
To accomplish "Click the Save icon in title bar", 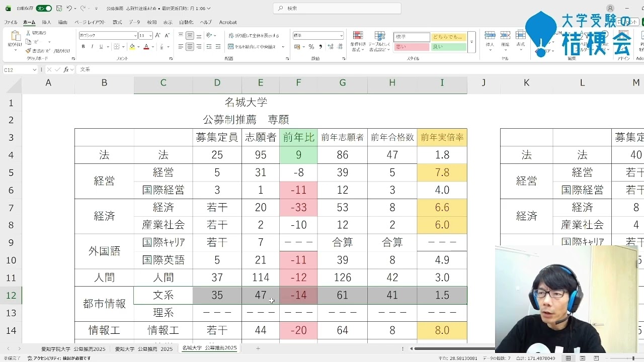I will coord(59,8).
